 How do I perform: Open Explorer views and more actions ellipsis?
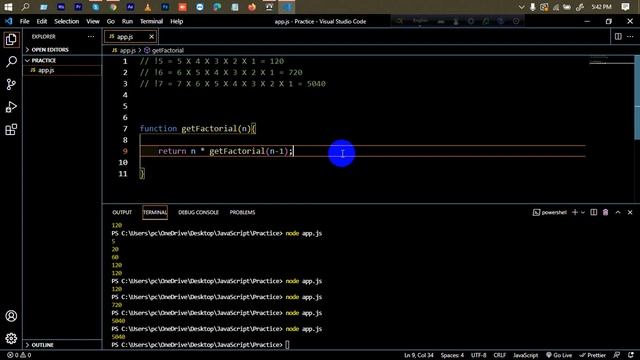91,37
